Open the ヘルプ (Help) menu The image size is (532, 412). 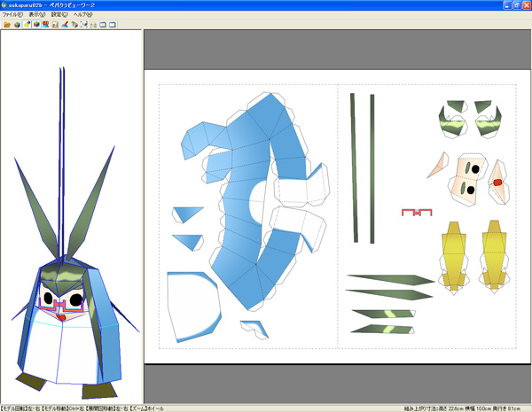point(82,14)
